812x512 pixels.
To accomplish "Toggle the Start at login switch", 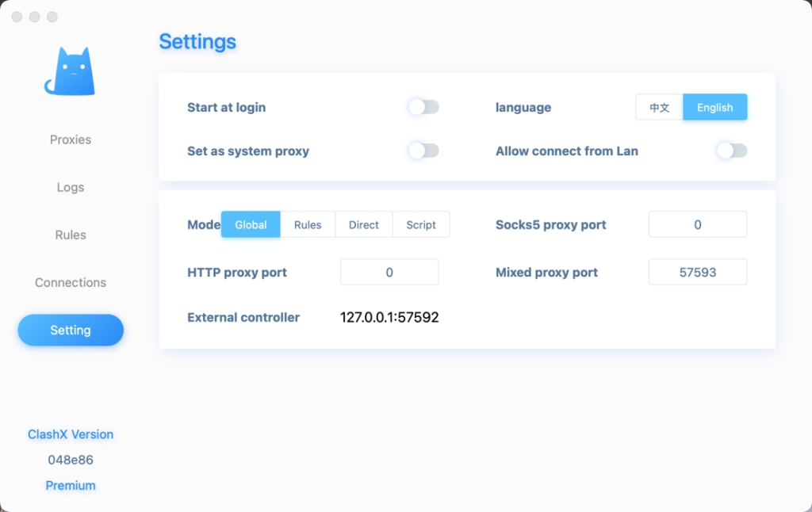I will (x=423, y=107).
